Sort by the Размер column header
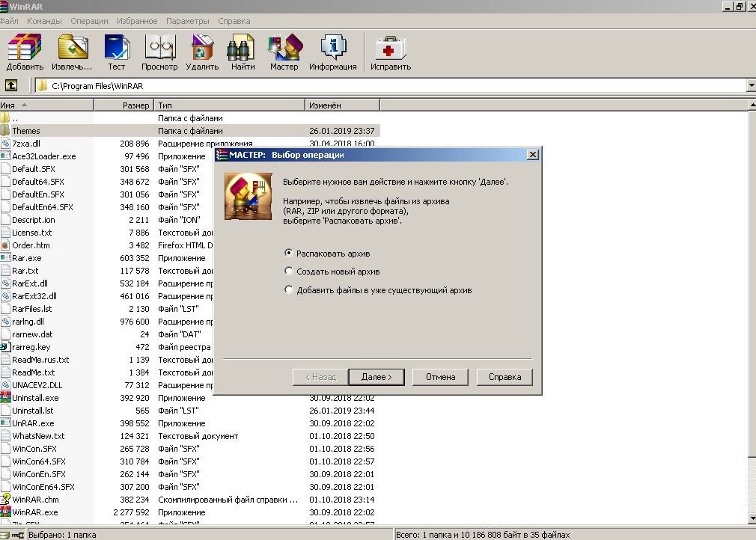Image resolution: width=756 pixels, height=540 pixels. (x=124, y=105)
